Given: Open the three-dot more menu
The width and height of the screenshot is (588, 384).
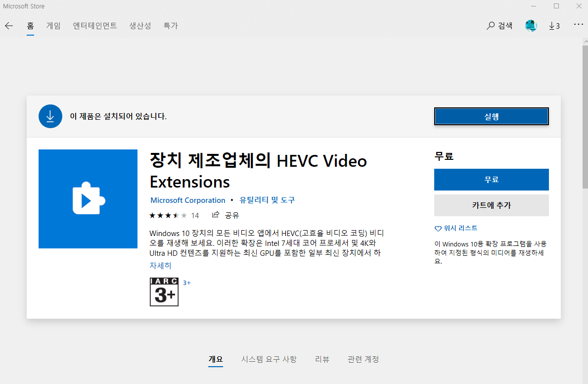Looking at the screenshot, I should [x=579, y=25].
